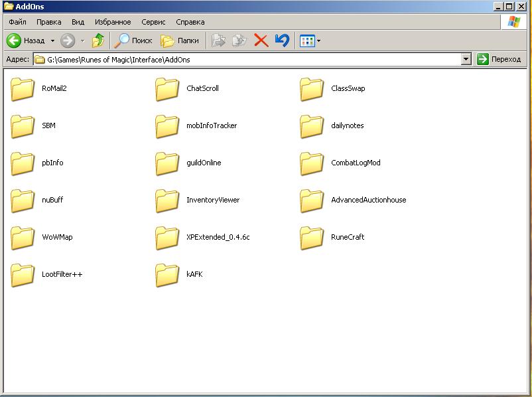Toggle the Папки folders pane
532x397 pixels.
coord(180,40)
